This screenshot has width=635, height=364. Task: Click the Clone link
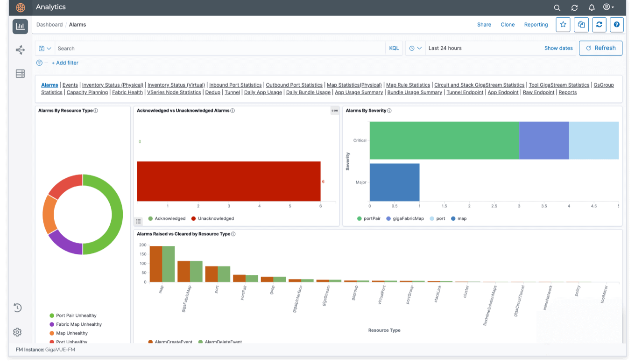[508, 25]
